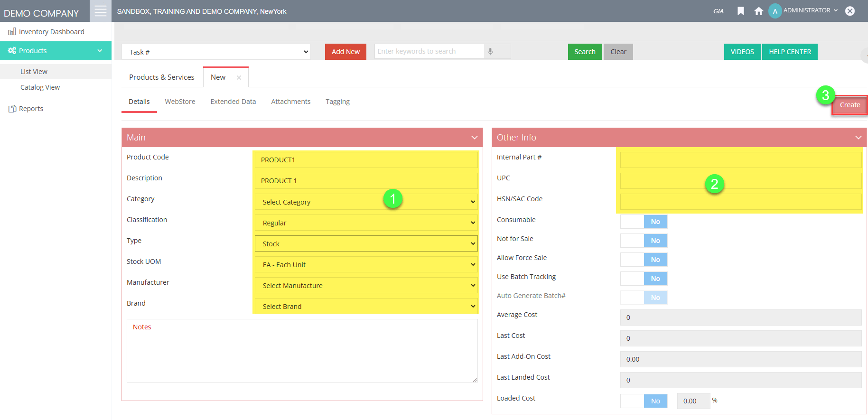This screenshot has width=868, height=420.
Task: Click the circled X icon in header
Action: (x=849, y=11)
